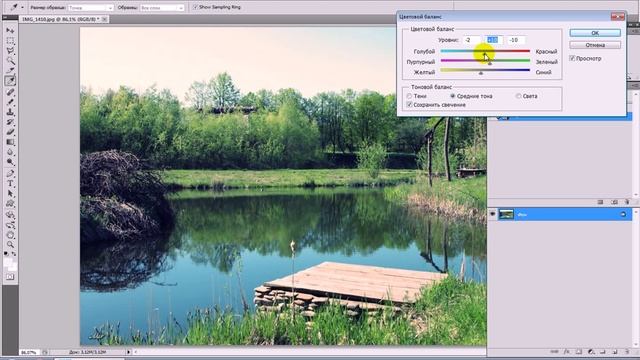Select the Hand tool

(x=10, y=235)
